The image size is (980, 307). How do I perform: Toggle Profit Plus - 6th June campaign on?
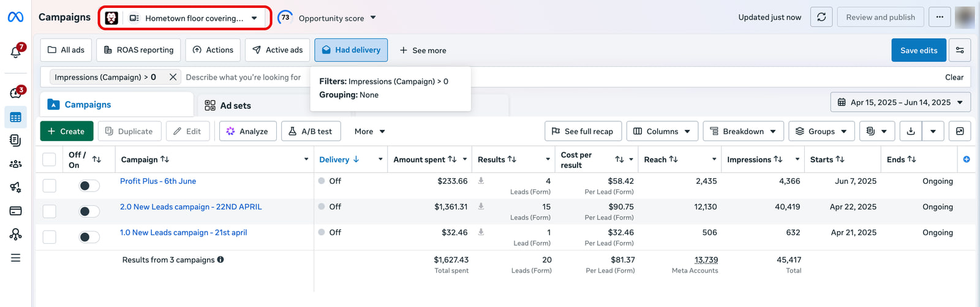[x=89, y=186]
